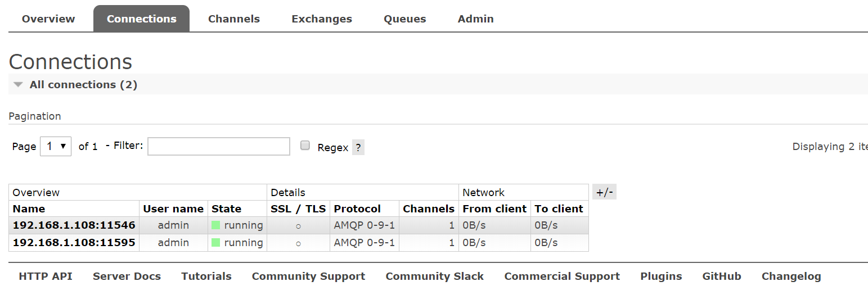Open the Exchanges tab
This screenshot has width=868, height=295.
[322, 19]
